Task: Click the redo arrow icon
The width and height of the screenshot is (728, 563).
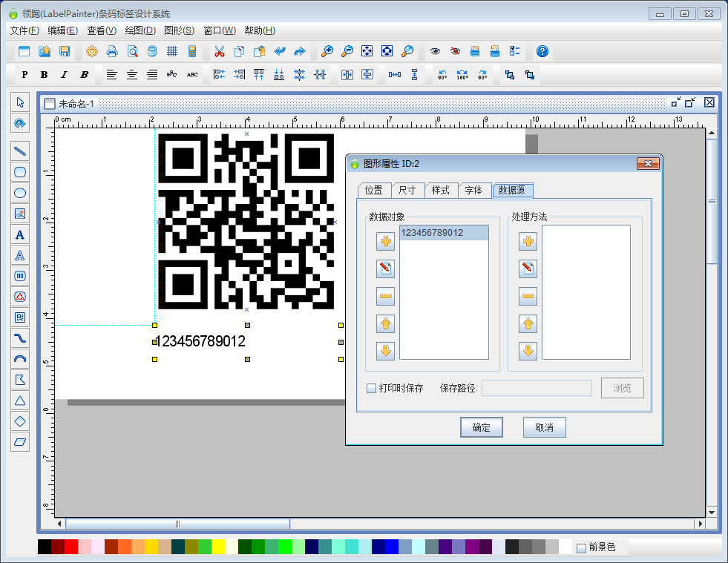Action: click(x=300, y=51)
